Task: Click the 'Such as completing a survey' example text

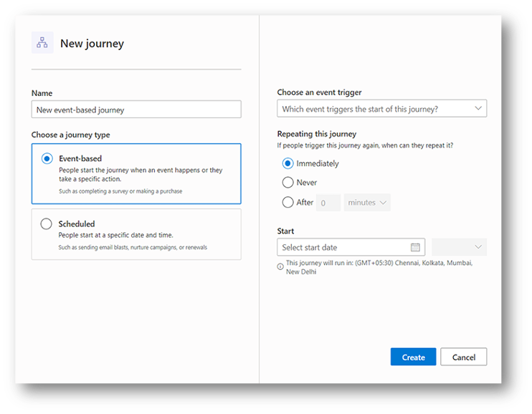Action: (120, 192)
